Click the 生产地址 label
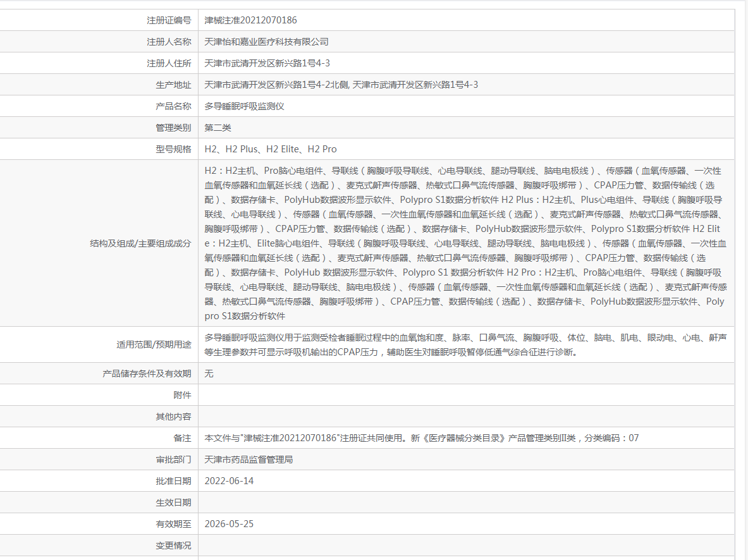This screenshot has height=560, width=748. point(173,85)
